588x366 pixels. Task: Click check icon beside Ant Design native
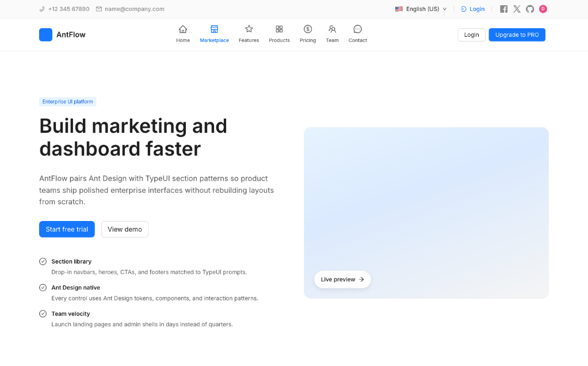point(43,288)
